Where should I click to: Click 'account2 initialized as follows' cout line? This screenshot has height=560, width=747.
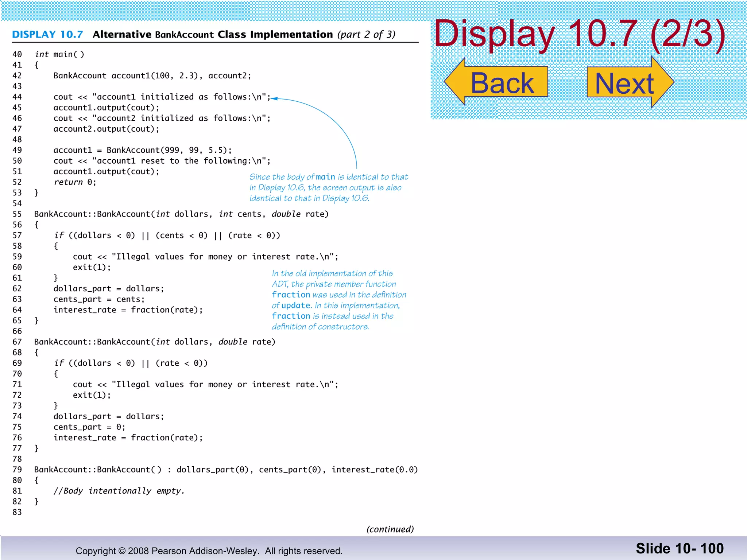[162, 118]
